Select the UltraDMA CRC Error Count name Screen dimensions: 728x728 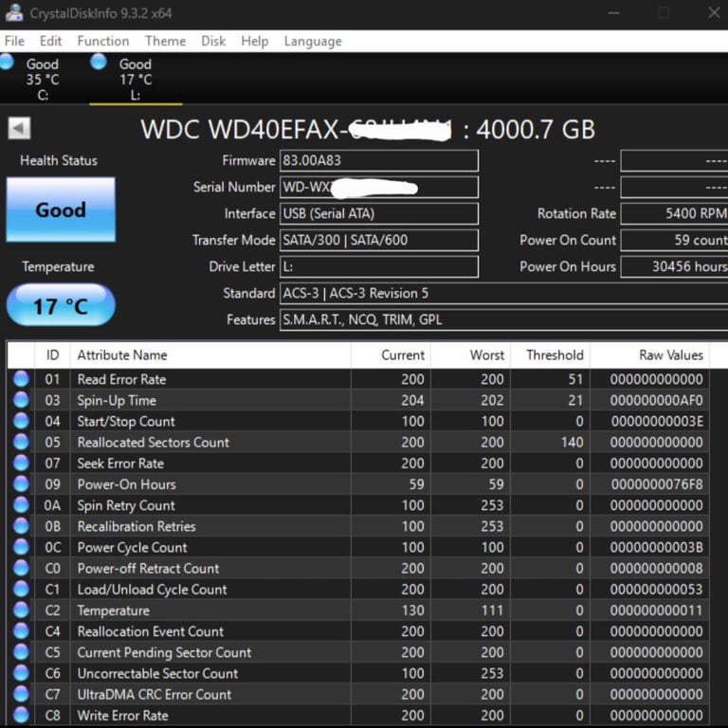pos(155,694)
